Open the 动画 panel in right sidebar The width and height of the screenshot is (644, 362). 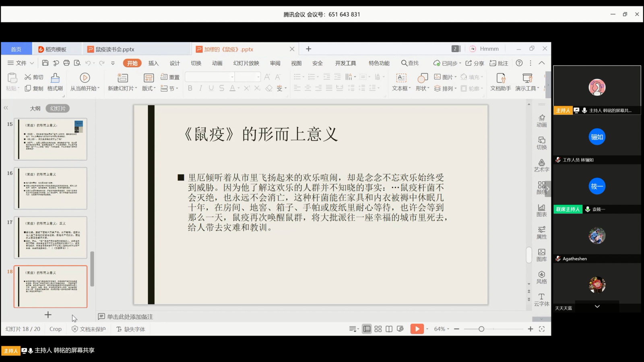(541, 121)
